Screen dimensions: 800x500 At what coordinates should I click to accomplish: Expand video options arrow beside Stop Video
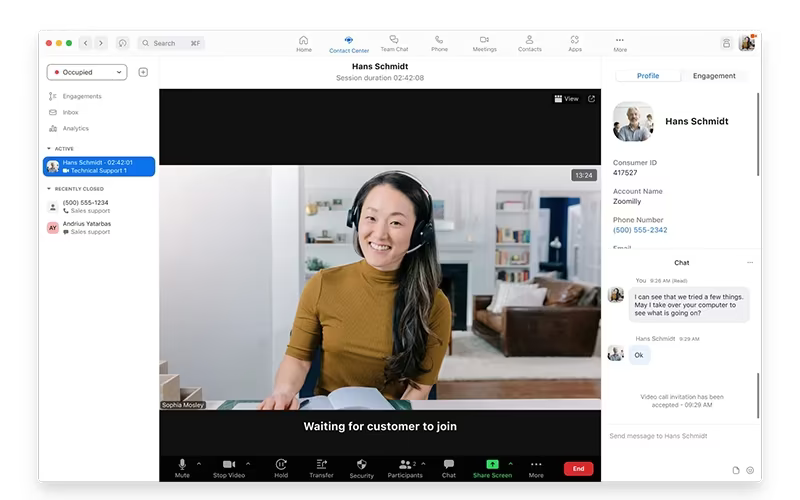point(248,464)
